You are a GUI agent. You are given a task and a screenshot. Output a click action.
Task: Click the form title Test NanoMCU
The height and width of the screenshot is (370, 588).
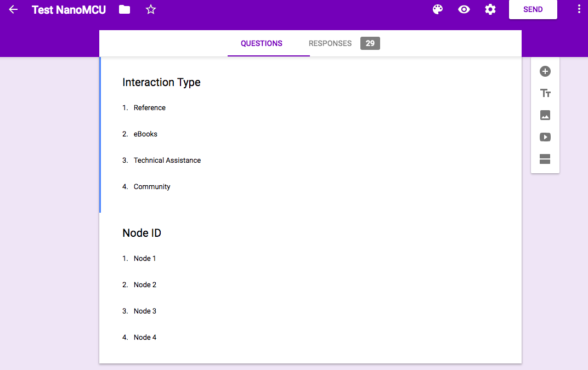point(69,10)
